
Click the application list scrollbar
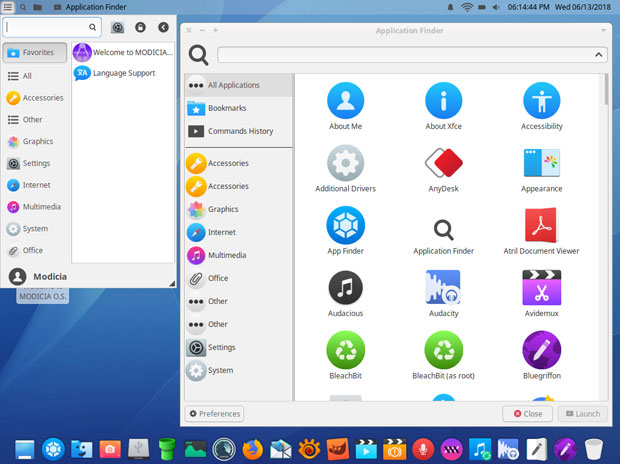tap(606, 90)
